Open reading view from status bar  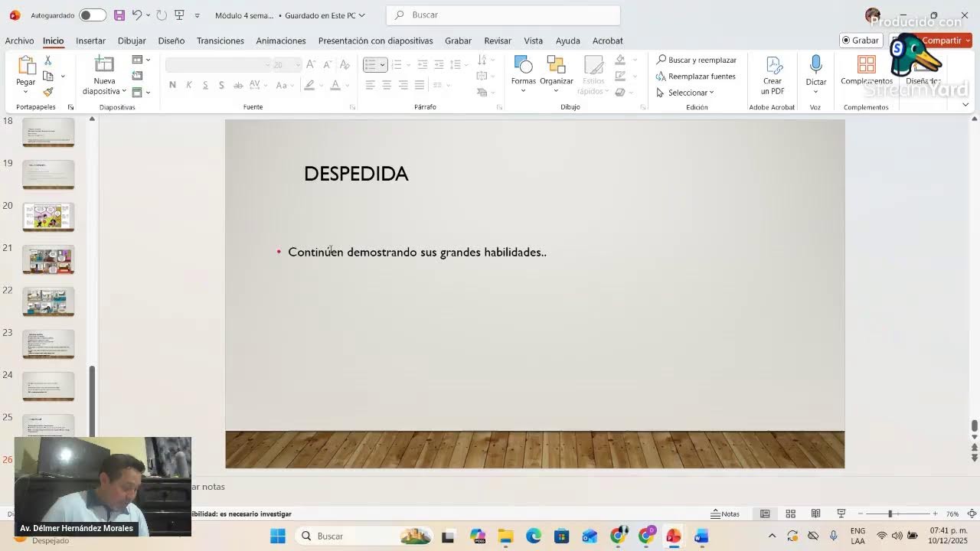point(816,514)
